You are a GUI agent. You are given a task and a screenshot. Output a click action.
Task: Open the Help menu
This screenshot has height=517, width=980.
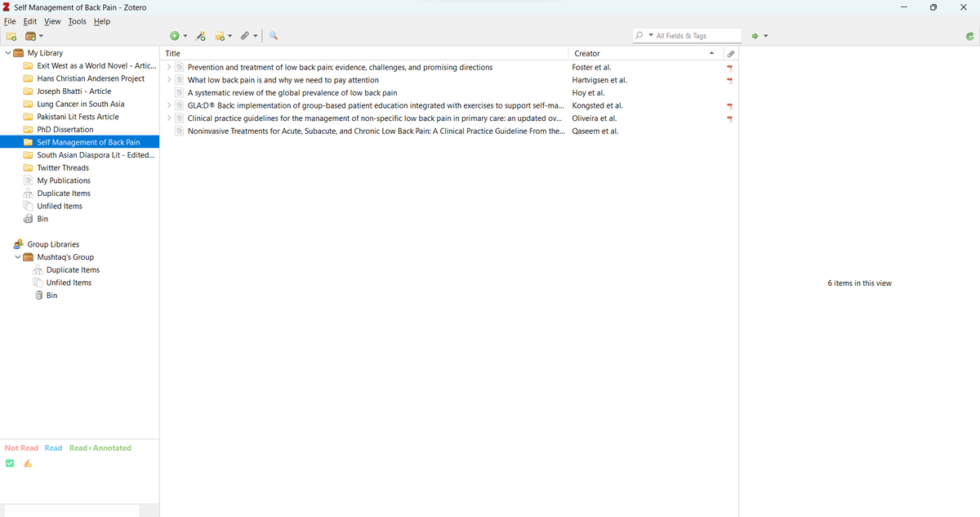101,21
